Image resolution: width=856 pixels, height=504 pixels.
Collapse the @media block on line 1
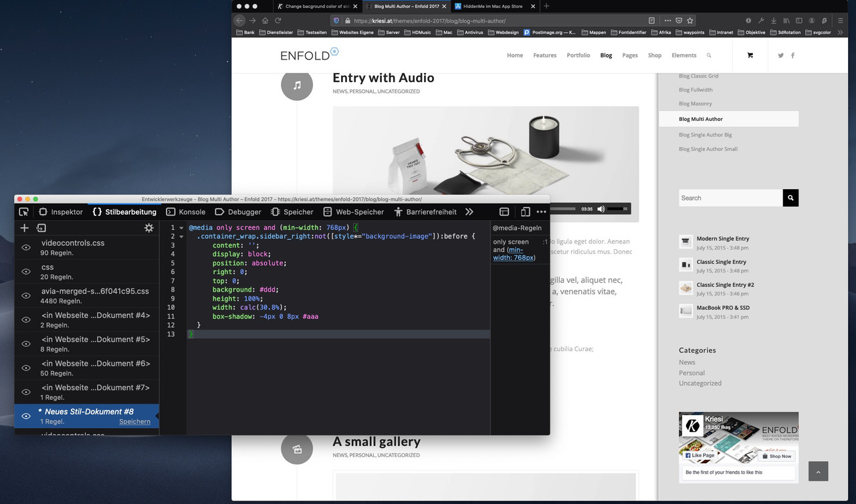pyautogui.click(x=181, y=228)
